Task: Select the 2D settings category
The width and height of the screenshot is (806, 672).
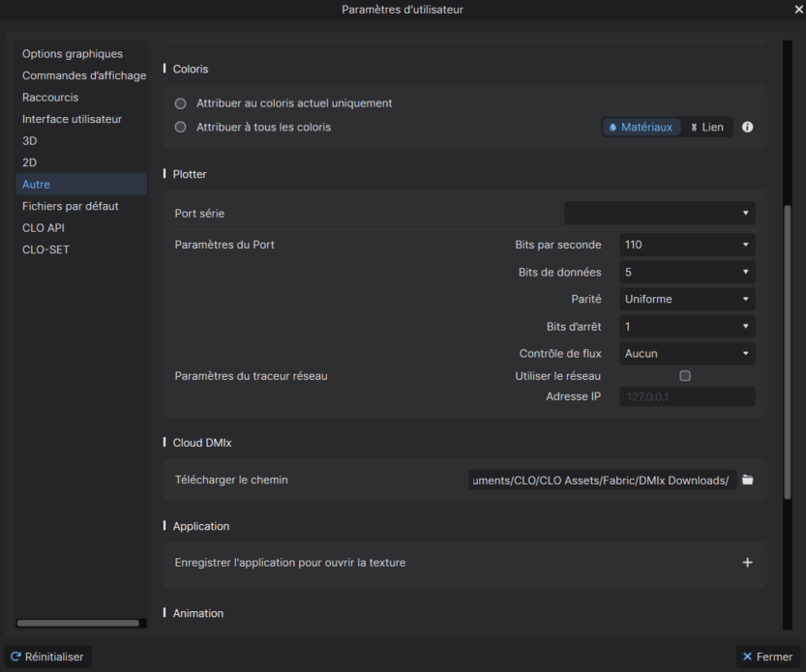Action: (81, 162)
